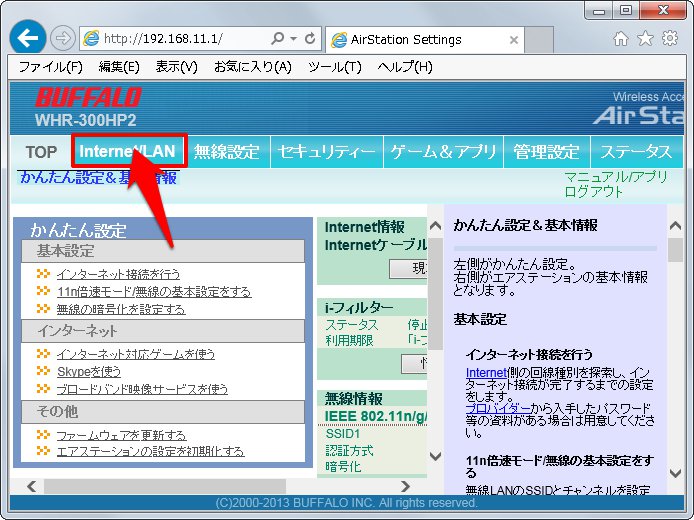The image size is (694, 520).
Task: Switch to the 無線設定 tab
Action: [226, 152]
